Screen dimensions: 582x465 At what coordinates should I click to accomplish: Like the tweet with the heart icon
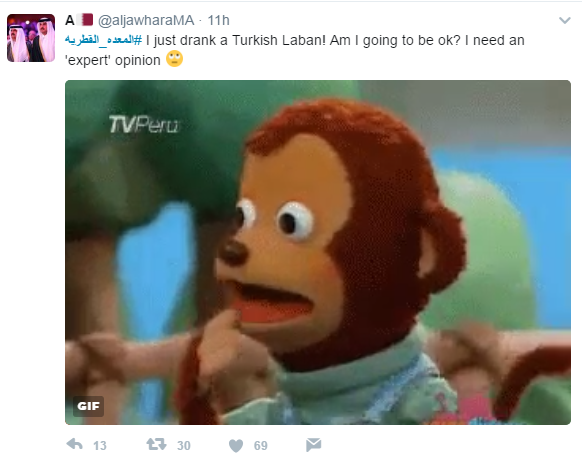(x=236, y=445)
